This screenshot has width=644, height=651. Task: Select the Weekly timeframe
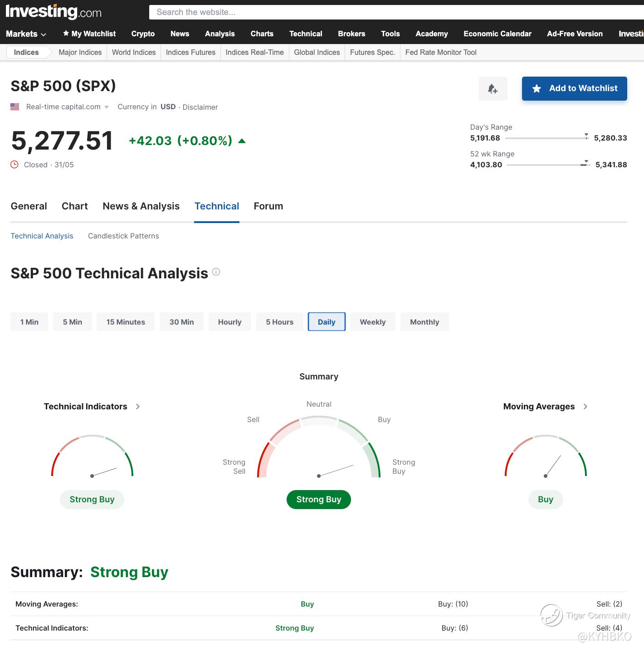[372, 322]
